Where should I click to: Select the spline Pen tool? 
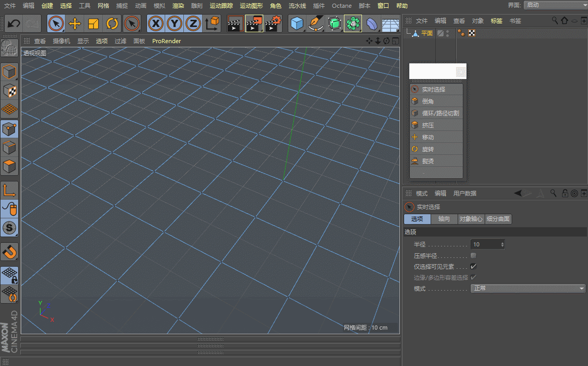[316, 23]
